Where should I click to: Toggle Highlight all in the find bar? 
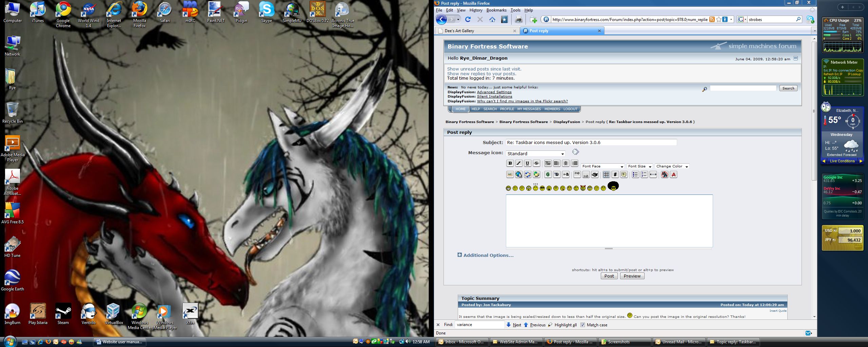click(563, 325)
